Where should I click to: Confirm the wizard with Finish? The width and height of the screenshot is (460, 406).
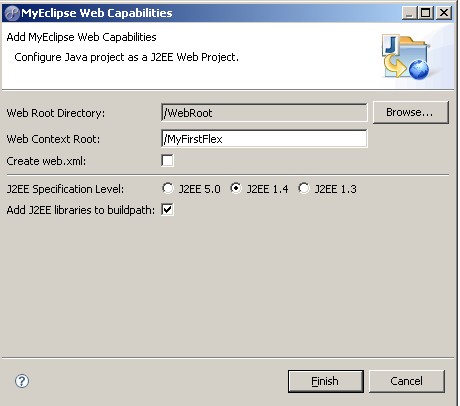coord(326,381)
